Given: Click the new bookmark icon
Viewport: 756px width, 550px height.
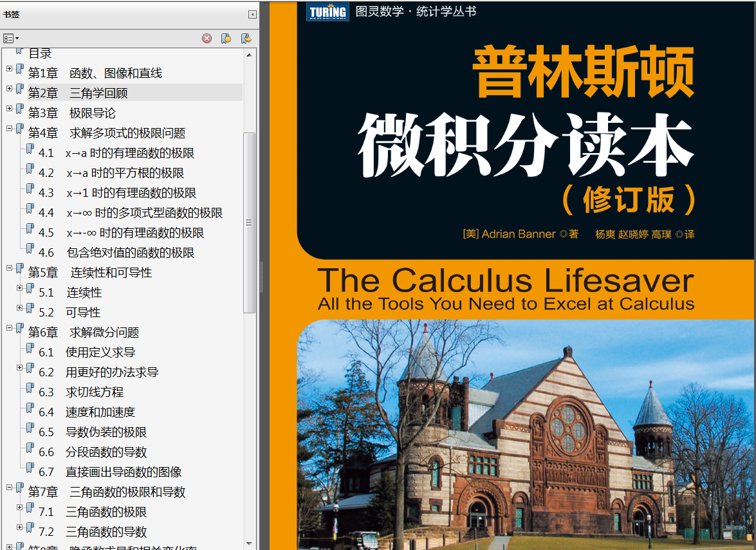Looking at the screenshot, I should [226, 39].
